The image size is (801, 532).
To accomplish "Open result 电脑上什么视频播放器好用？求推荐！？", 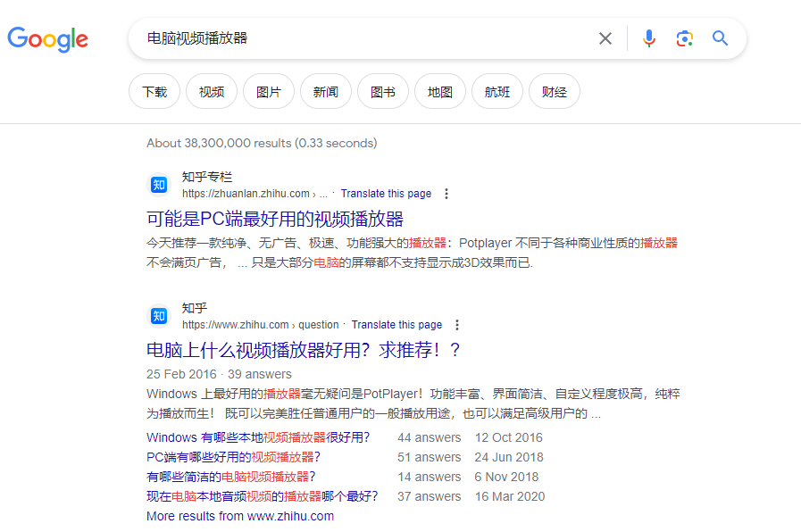I will (x=304, y=350).
